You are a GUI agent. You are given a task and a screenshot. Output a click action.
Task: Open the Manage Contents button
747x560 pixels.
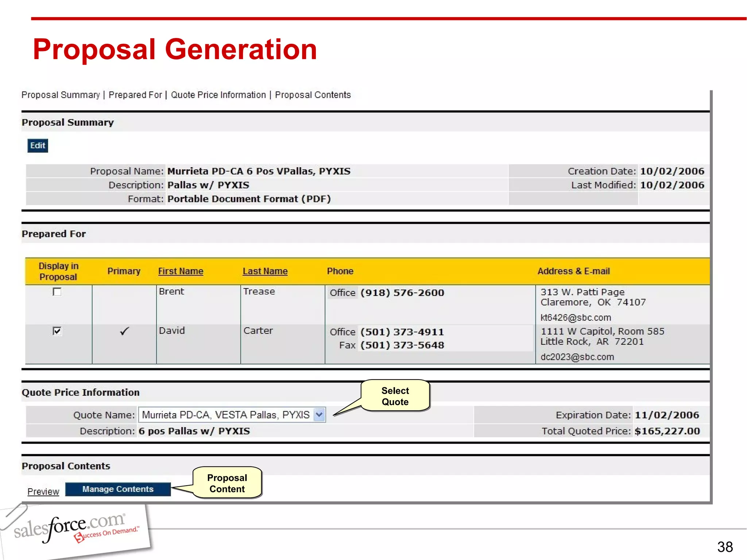(118, 489)
